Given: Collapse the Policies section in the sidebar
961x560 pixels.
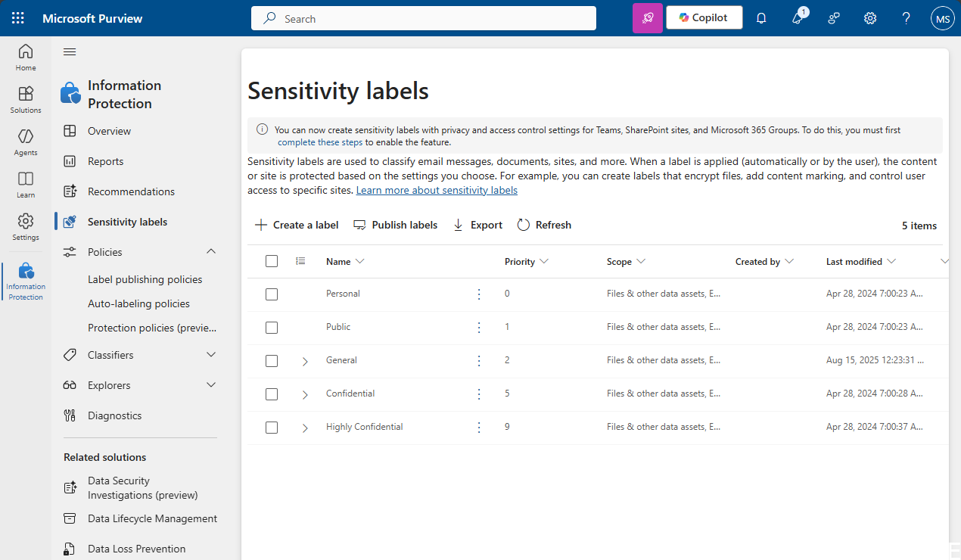Looking at the screenshot, I should click(x=211, y=251).
